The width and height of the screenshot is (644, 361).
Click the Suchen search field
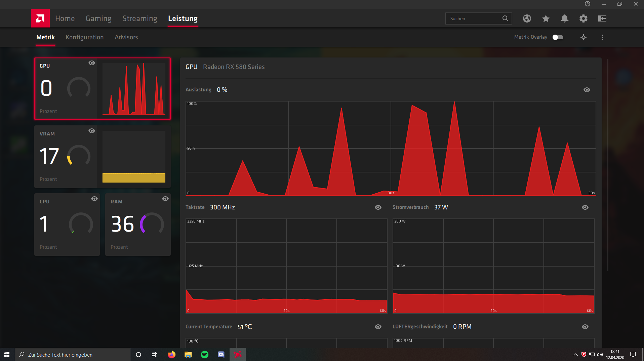pos(478,18)
